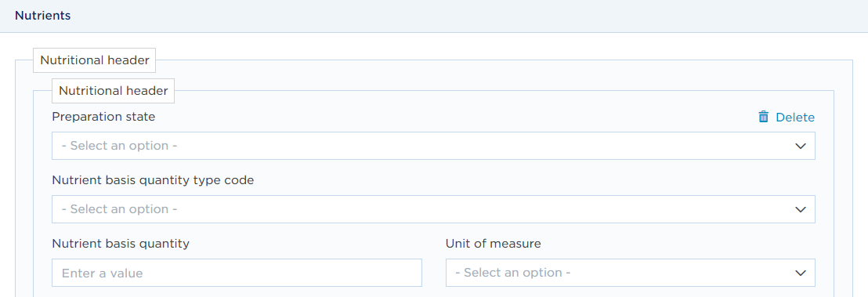Expand the Preparation state chevron arrow
Viewport: 868px width, 297px height.
point(800,147)
